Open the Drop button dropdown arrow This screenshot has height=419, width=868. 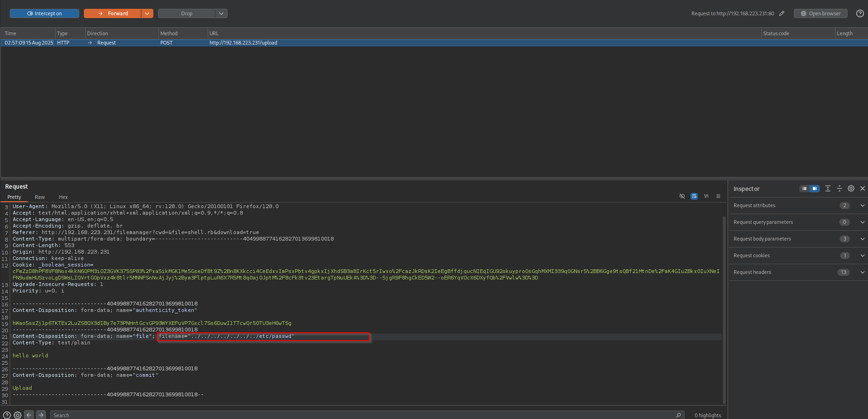pyautogui.click(x=222, y=13)
